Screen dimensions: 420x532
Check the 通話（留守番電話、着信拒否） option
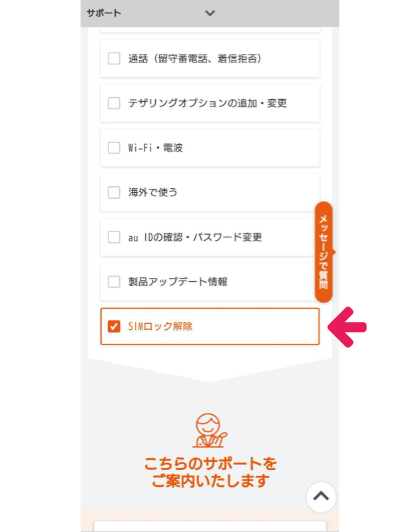114,58
